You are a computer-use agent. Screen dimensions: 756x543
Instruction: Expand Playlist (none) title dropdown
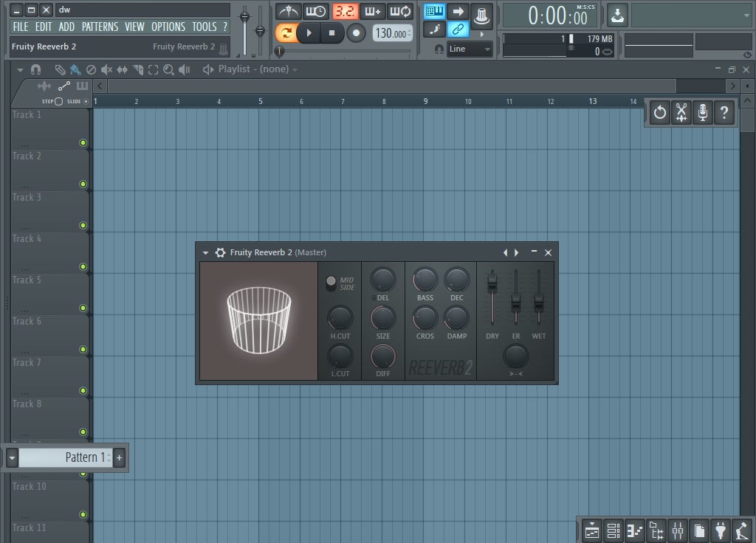pyautogui.click(x=295, y=70)
